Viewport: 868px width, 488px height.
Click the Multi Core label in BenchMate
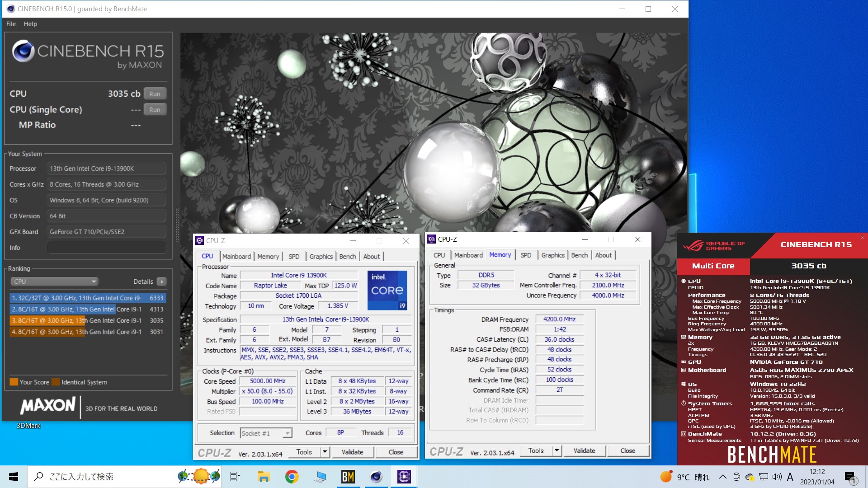pyautogui.click(x=713, y=266)
